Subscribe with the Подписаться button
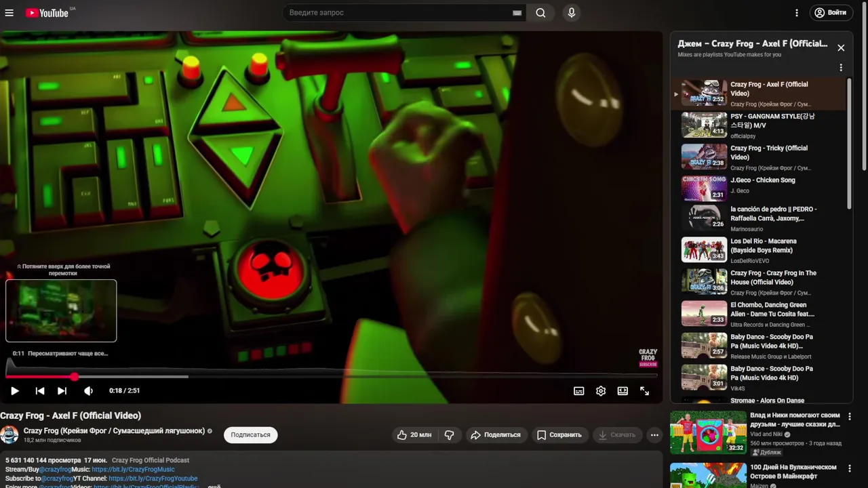The width and height of the screenshot is (868, 488). pos(250,435)
